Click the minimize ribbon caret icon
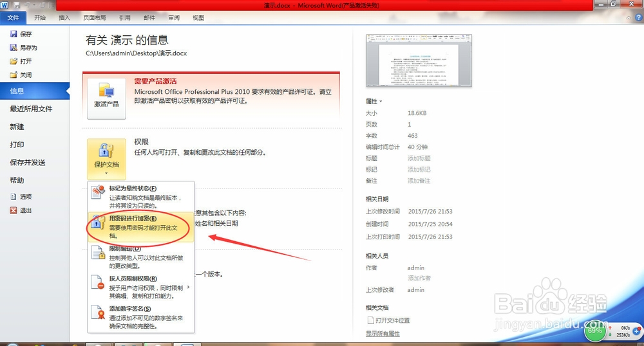This screenshot has width=644, height=346. pos(629,18)
